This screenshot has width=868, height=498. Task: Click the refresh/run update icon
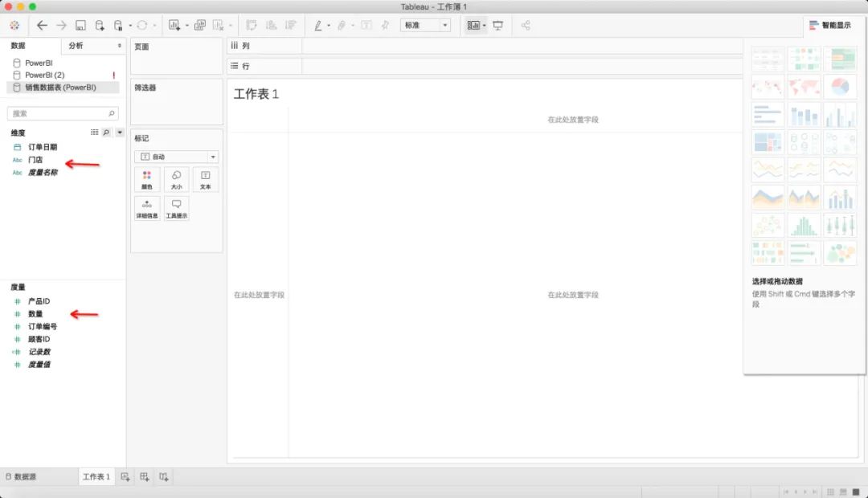[142, 26]
